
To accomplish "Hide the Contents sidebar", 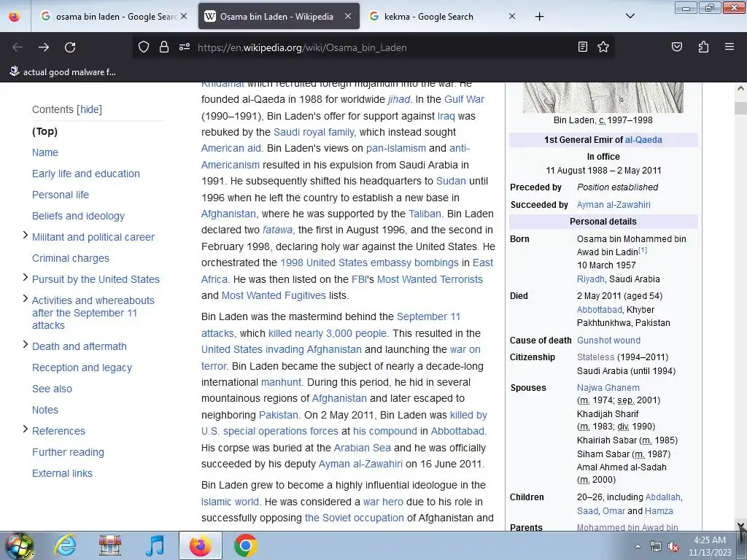I will tap(90, 109).
